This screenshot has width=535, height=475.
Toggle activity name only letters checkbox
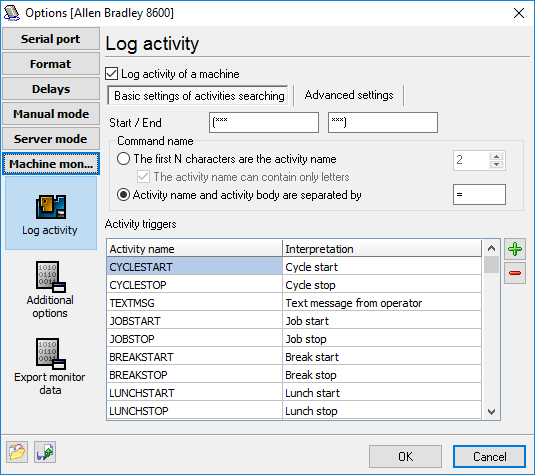tap(143, 177)
